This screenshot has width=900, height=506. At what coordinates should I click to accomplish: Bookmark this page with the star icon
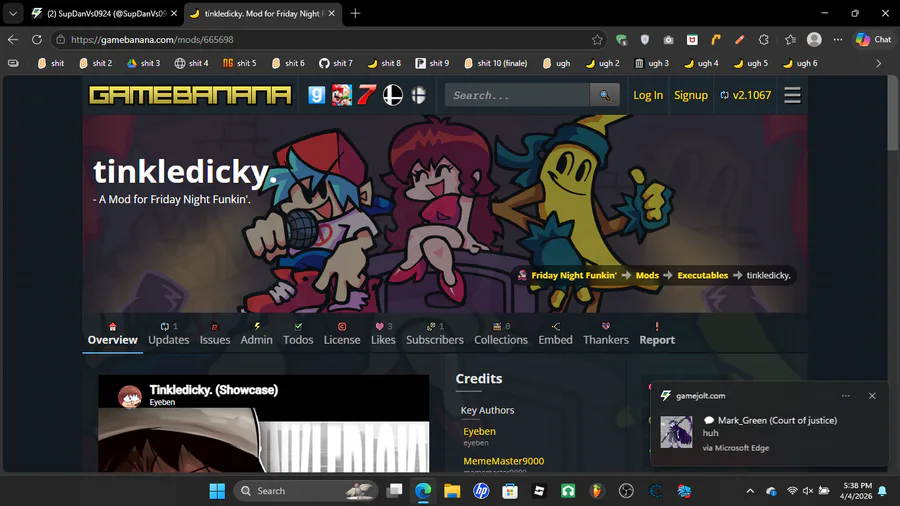(597, 40)
